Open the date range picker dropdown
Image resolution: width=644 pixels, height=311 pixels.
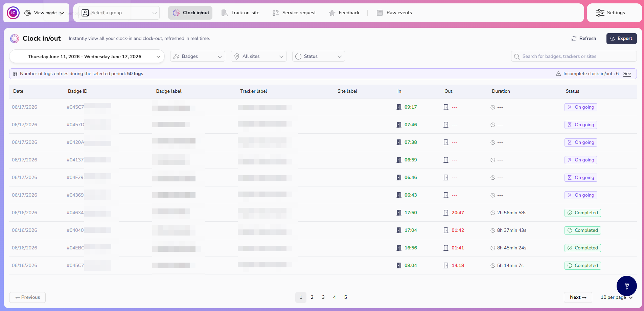click(87, 57)
